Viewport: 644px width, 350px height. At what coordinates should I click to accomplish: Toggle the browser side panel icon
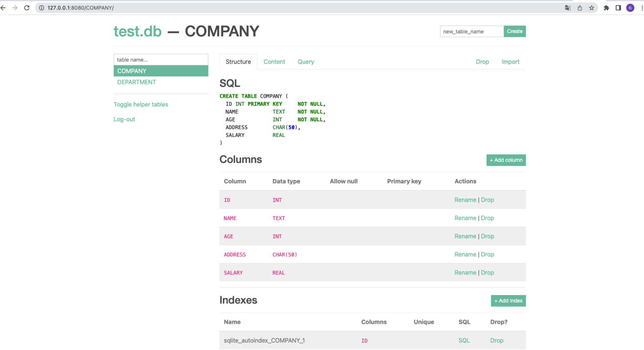618,8
